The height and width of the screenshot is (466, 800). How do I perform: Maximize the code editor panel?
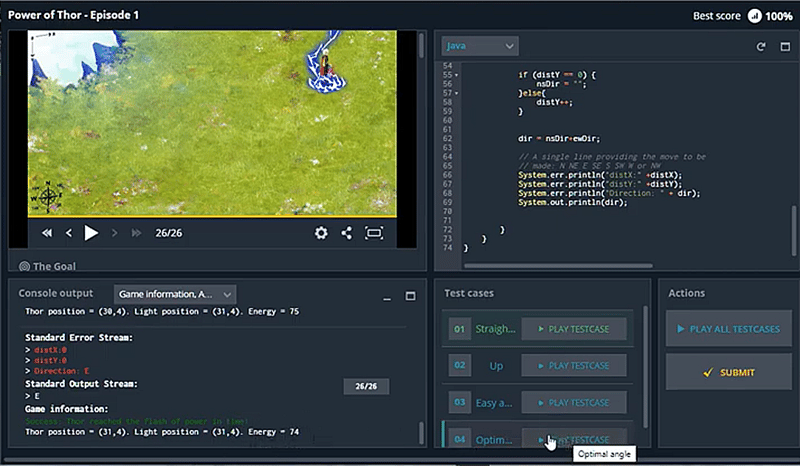(785, 46)
